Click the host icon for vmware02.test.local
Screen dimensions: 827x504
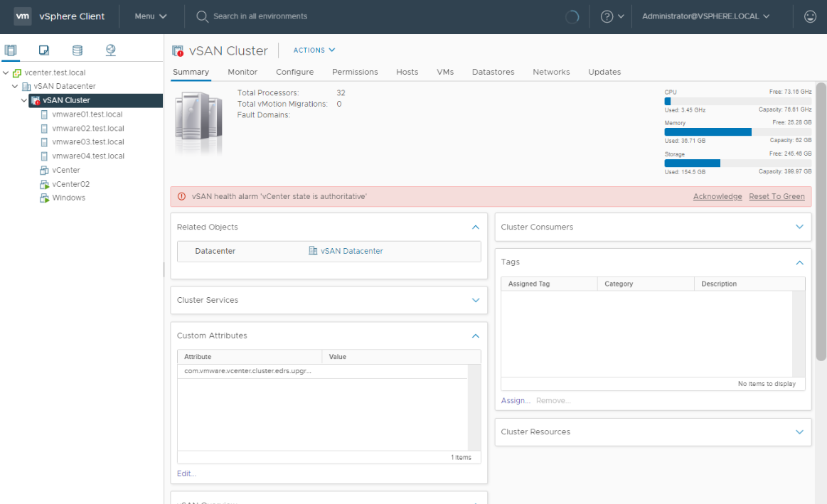[44, 129]
